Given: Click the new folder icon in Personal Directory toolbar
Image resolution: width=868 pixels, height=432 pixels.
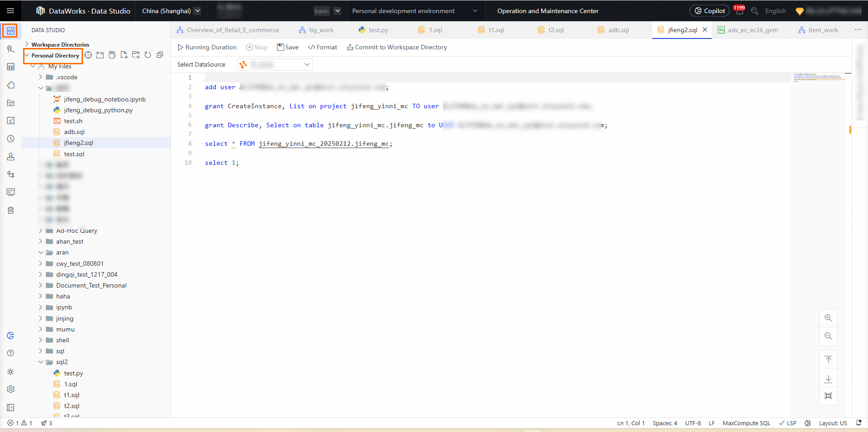Looking at the screenshot, I should click(x=136, y=55).
